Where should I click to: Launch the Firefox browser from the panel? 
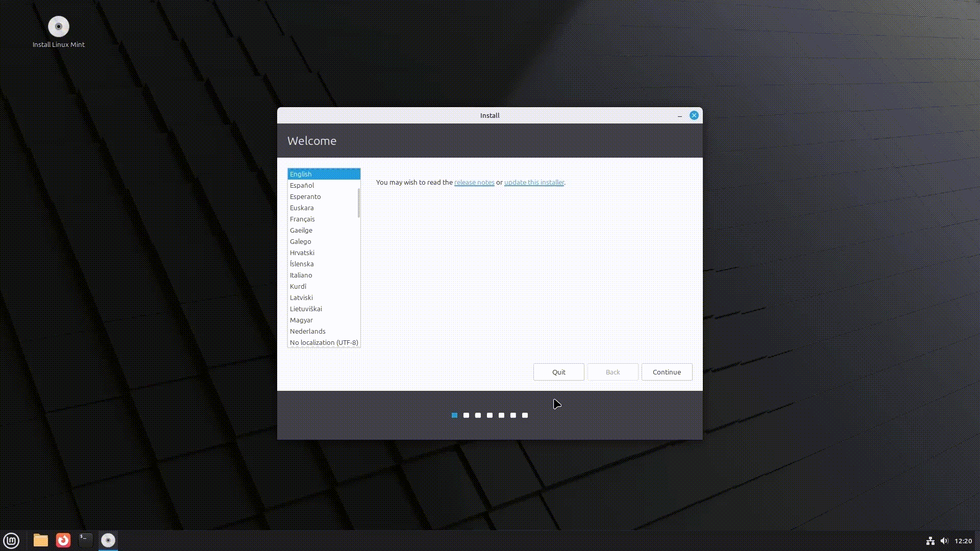(x=63, y=540)
